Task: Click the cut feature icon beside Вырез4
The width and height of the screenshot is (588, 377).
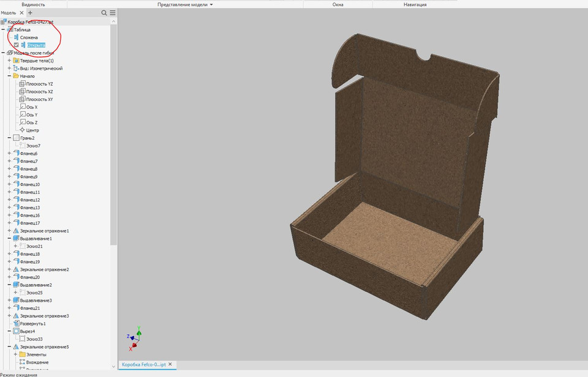Action: pos(15,331)
